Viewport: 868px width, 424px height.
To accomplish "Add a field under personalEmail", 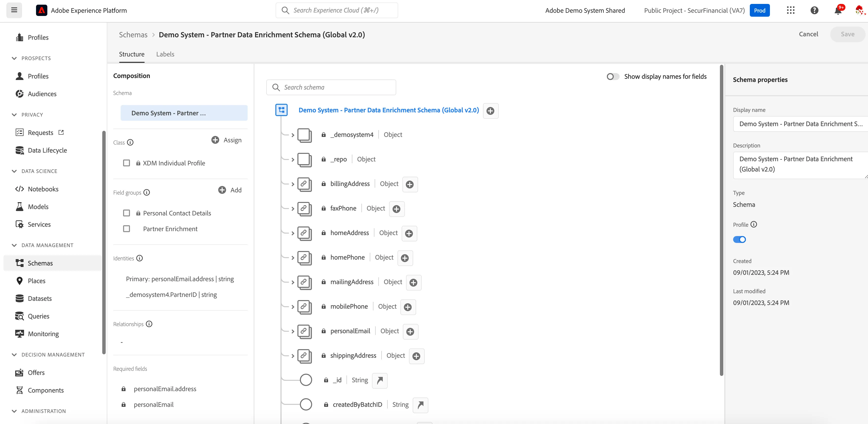I will (x=410, y=331).
